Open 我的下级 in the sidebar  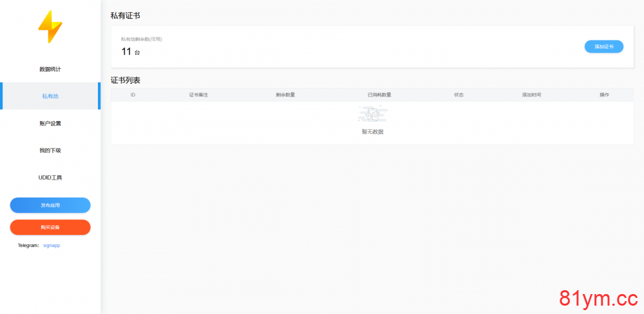point(50,150)
